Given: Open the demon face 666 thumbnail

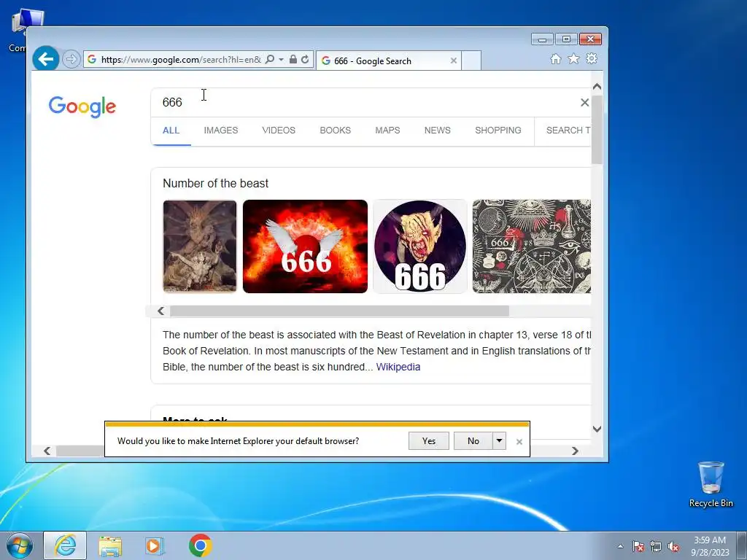Looking at the screenshot, I should click(x=419, y=246).
